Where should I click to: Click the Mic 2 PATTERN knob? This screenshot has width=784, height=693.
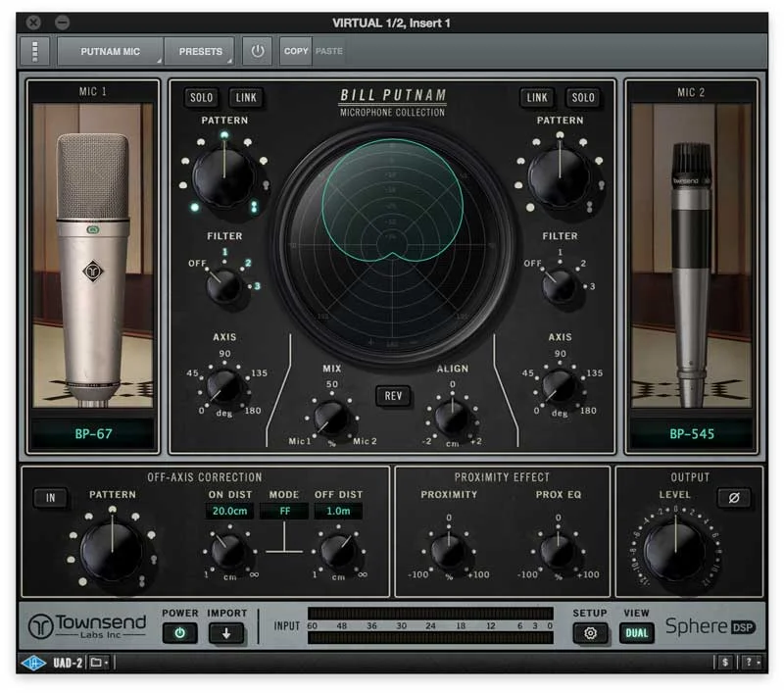coord(560,176)
